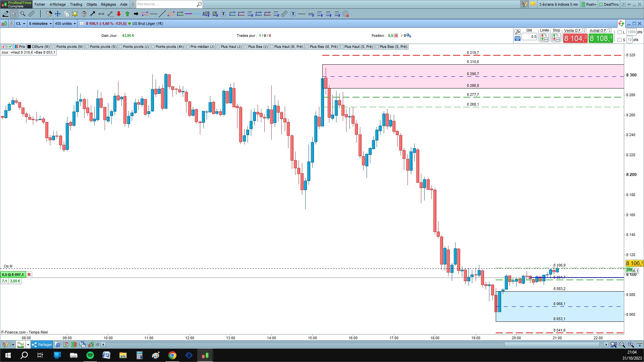This screenshot has height=362, width=644.
Task: Click the alert bell icon
Action: click(x=75, y=14)
